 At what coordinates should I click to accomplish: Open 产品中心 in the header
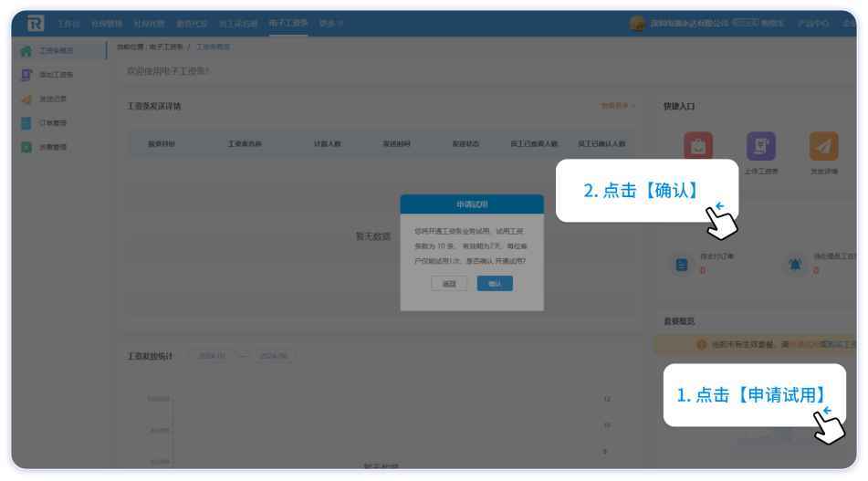[x=813, y=23]
